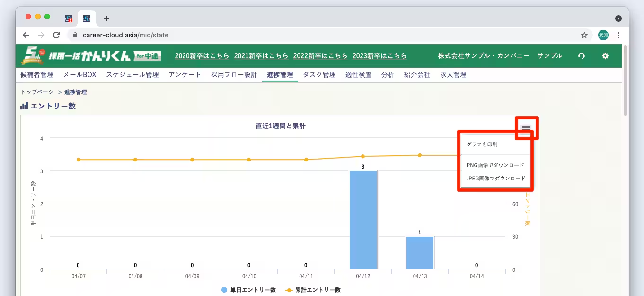Image resolution: width=644 pixels, height=296 pixels.
Task: Bookmark page with the star icon
Action: click(584, 35)
